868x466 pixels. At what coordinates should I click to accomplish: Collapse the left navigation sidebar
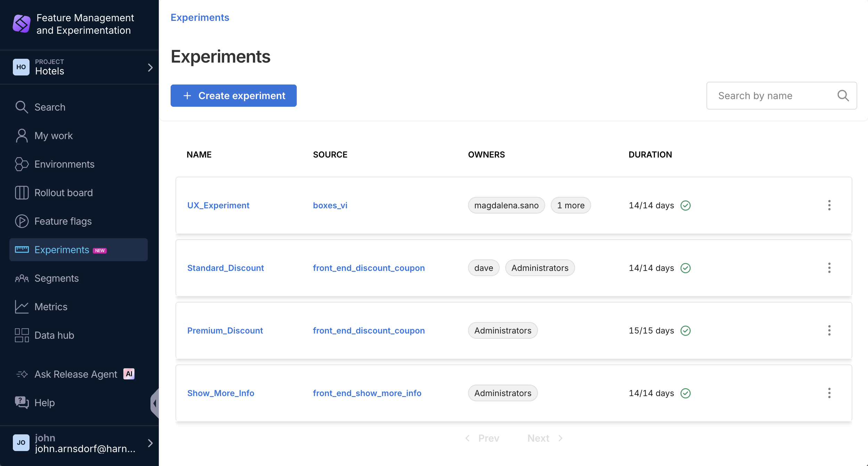155,403
